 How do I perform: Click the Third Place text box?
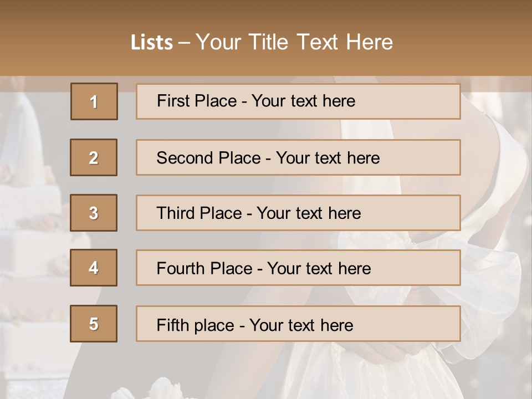(298, 213)
